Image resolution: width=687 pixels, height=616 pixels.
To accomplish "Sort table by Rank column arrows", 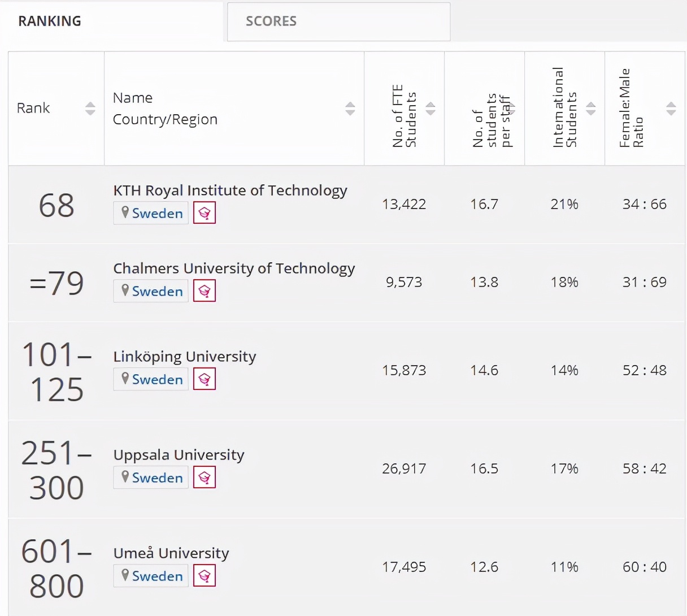I will (x=90, y=109).
